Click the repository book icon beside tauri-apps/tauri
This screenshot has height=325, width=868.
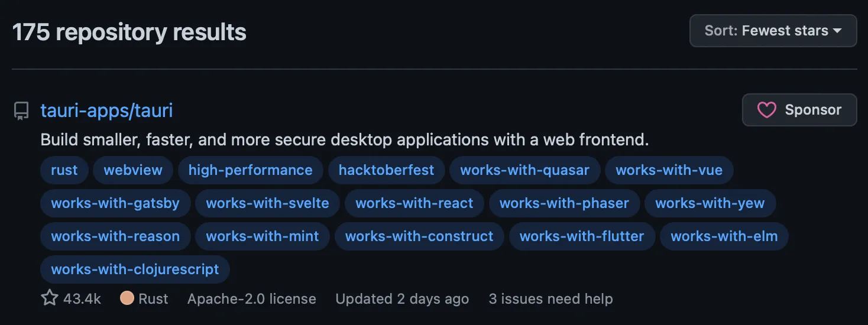point(21,111)
